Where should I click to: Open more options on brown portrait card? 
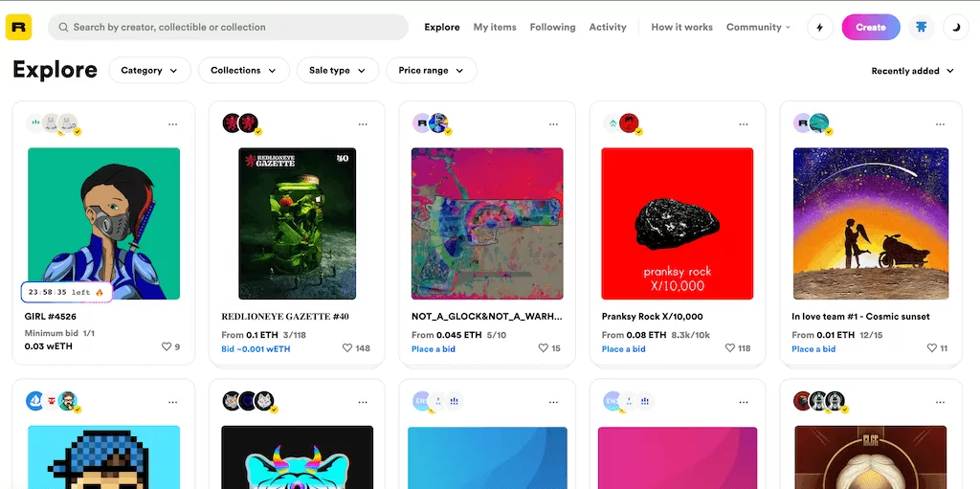tap(940, 402)
